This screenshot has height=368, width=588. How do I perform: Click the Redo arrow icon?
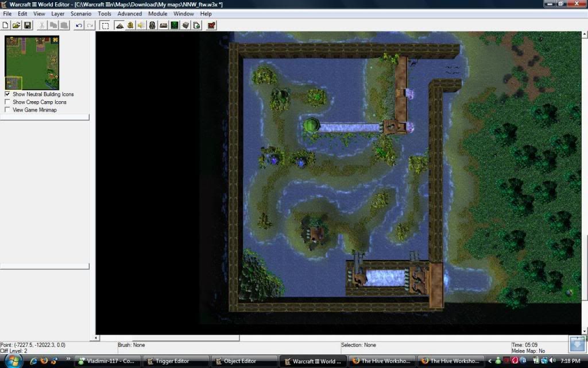(90, 25)
